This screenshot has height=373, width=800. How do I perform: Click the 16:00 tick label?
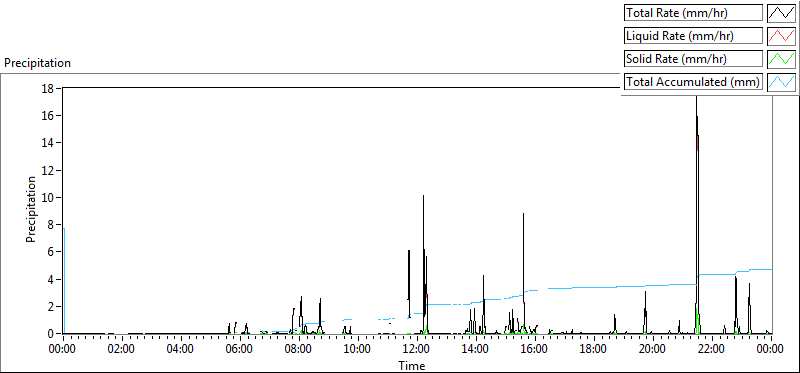[x=535, y=350]
